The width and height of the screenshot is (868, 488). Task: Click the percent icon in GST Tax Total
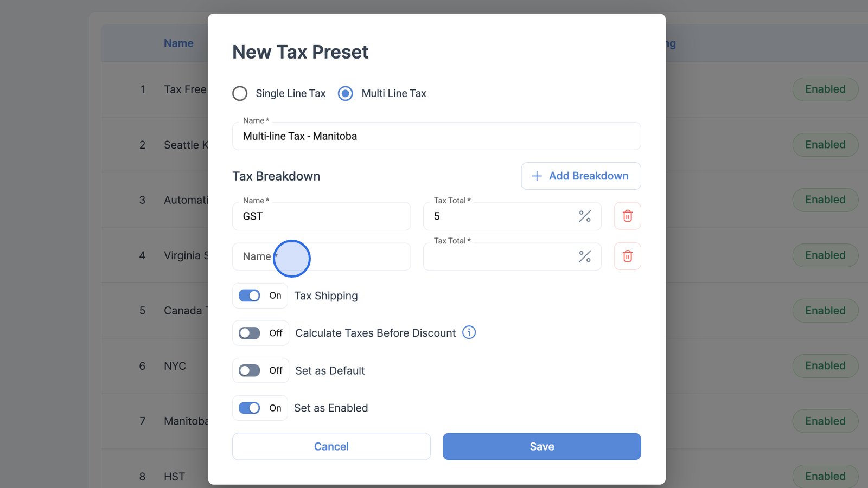coord(584,216)
